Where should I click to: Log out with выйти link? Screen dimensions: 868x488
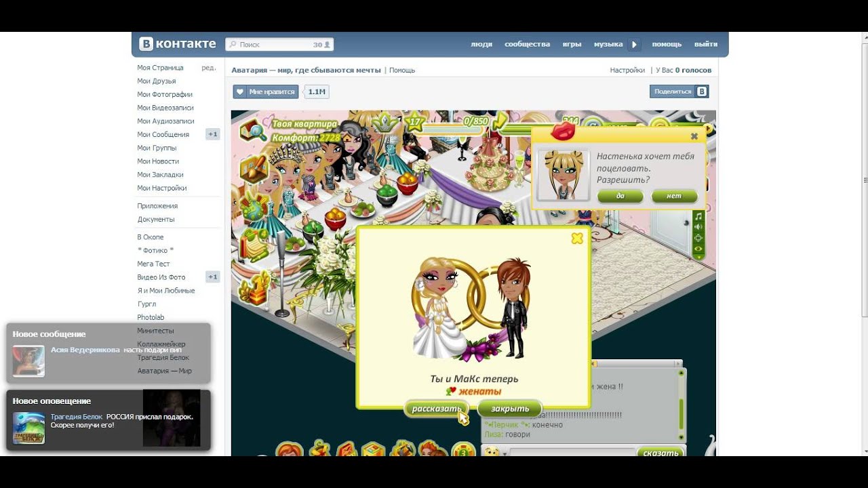[x=706, y=44]
